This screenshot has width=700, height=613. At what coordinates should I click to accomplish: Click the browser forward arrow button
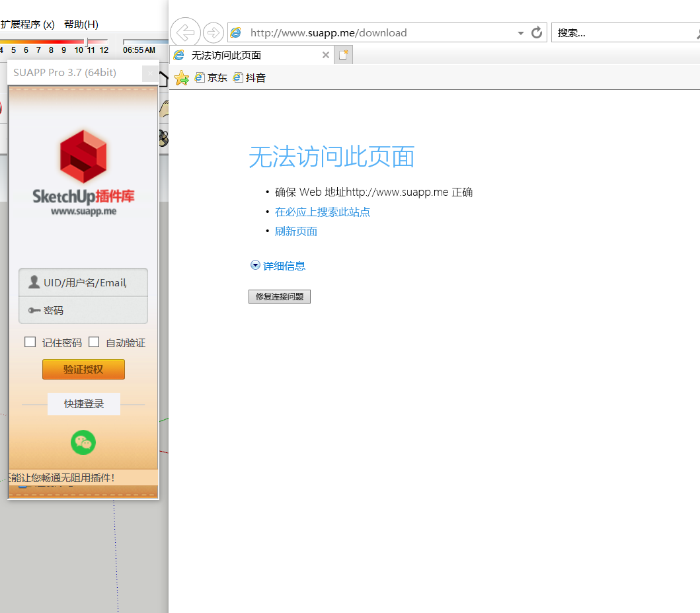point(213,32)
